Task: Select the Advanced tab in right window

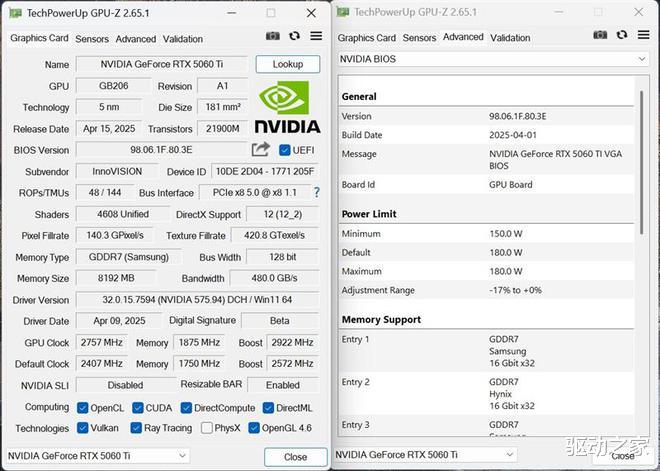Action: 463,37
